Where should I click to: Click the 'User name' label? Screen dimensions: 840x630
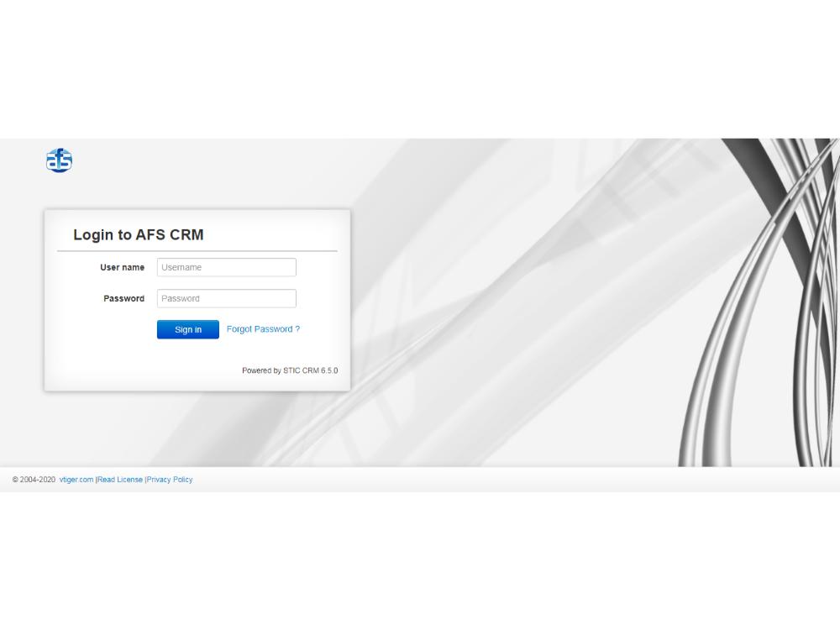tap(122, 267)
